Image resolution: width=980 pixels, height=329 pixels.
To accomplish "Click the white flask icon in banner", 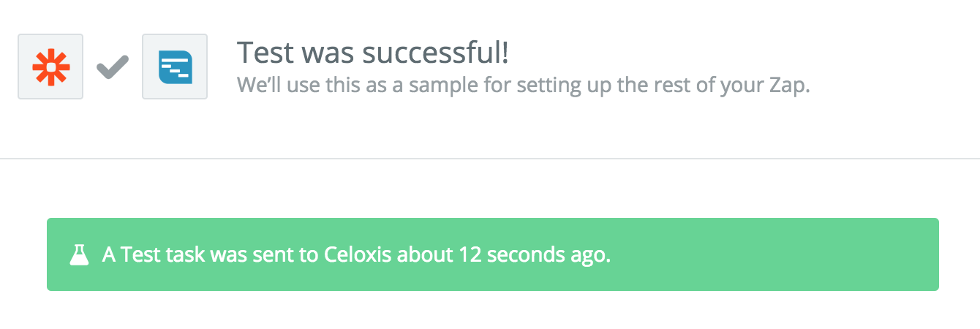I will pyautogui.click(x=79, y=254).
